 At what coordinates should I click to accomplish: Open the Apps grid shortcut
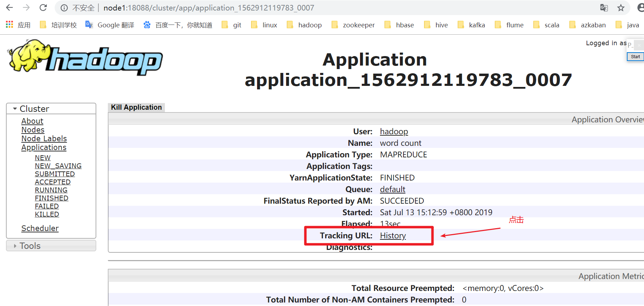pos(18,25)
